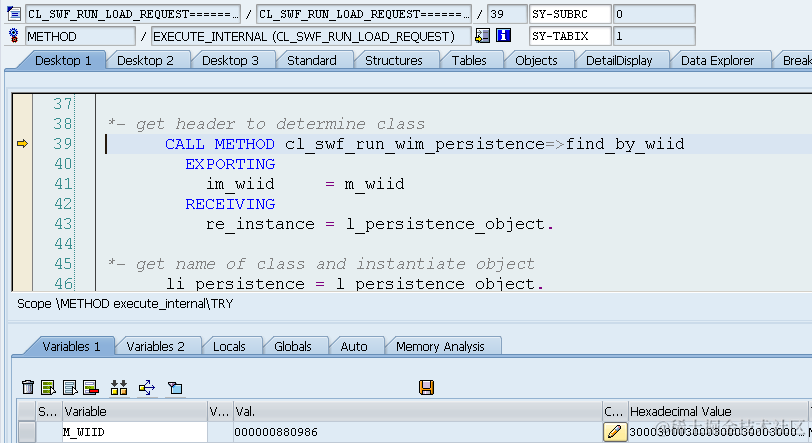The width and height of the screenshot is (812, 443).
Task: Click the SY-TABIX value field showing 1
Action: tap(654, 36)
